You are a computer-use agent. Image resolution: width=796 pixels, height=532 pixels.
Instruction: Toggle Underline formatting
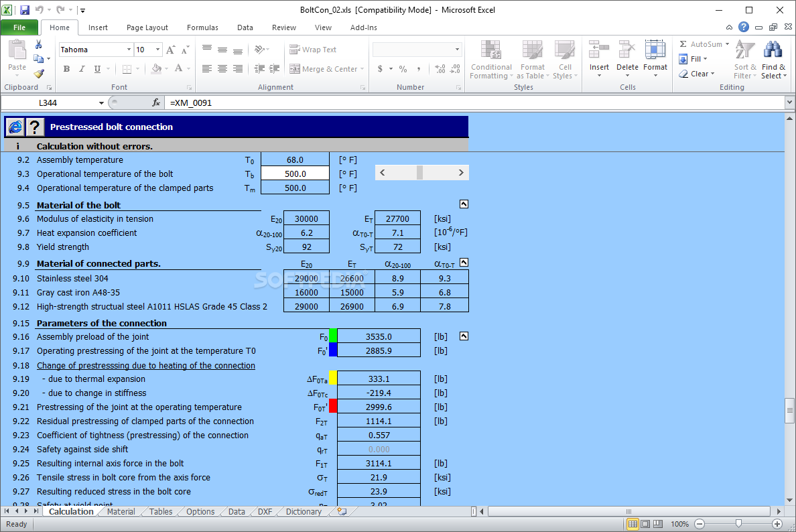(97, 69)
